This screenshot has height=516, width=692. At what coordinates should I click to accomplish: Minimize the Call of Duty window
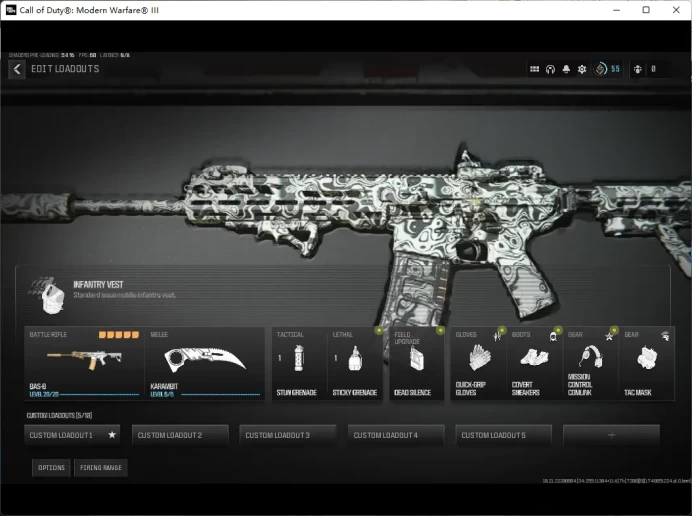coord(616,10)
